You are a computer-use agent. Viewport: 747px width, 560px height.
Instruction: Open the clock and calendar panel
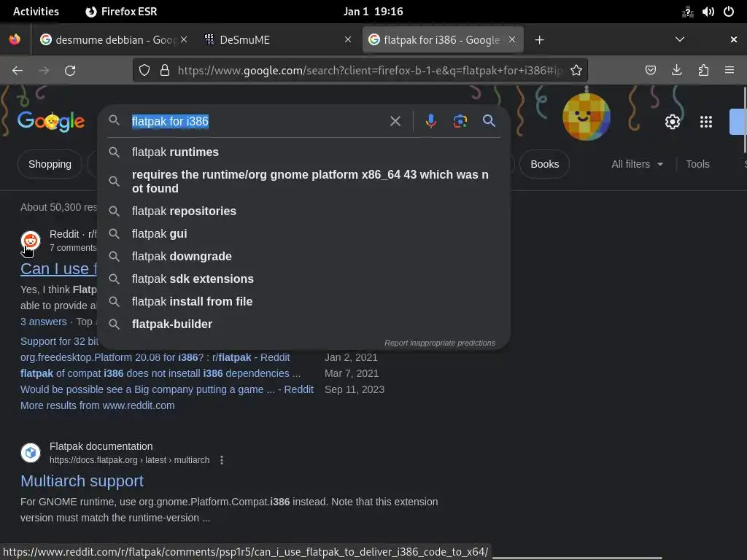[x=373, y=12]
